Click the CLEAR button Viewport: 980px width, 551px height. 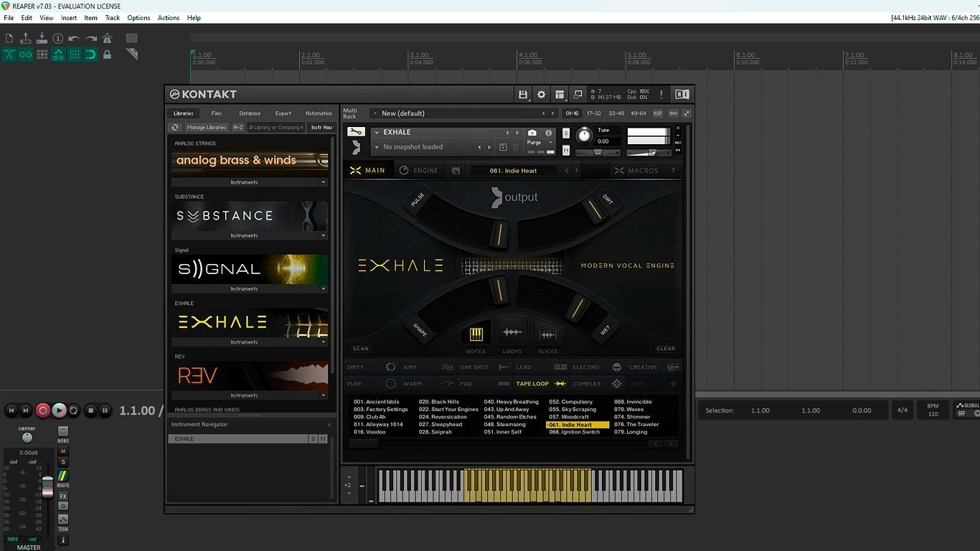point(666,349)
